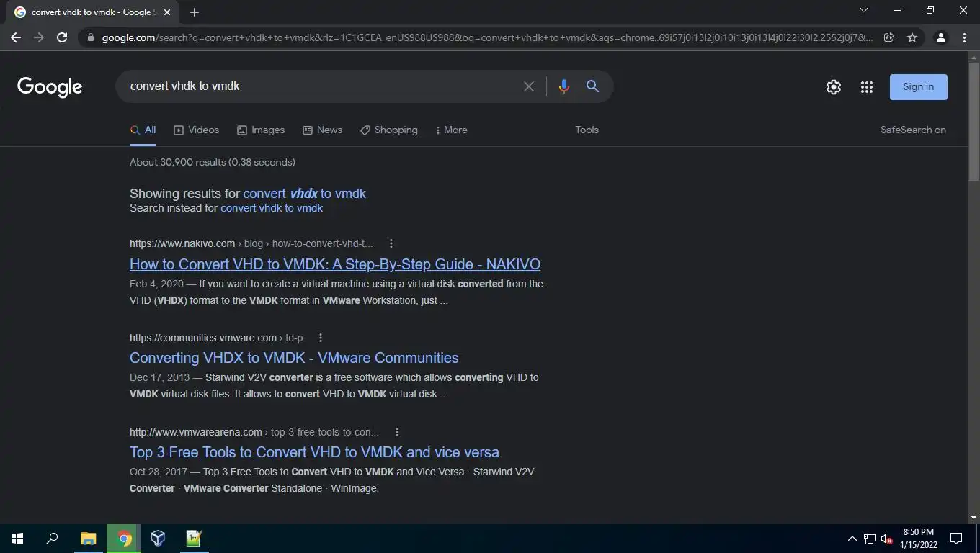Open 'convert vhdx to vmdk' suggested link
The width and height of the screenshot is (980, 553).
(304, 194)
